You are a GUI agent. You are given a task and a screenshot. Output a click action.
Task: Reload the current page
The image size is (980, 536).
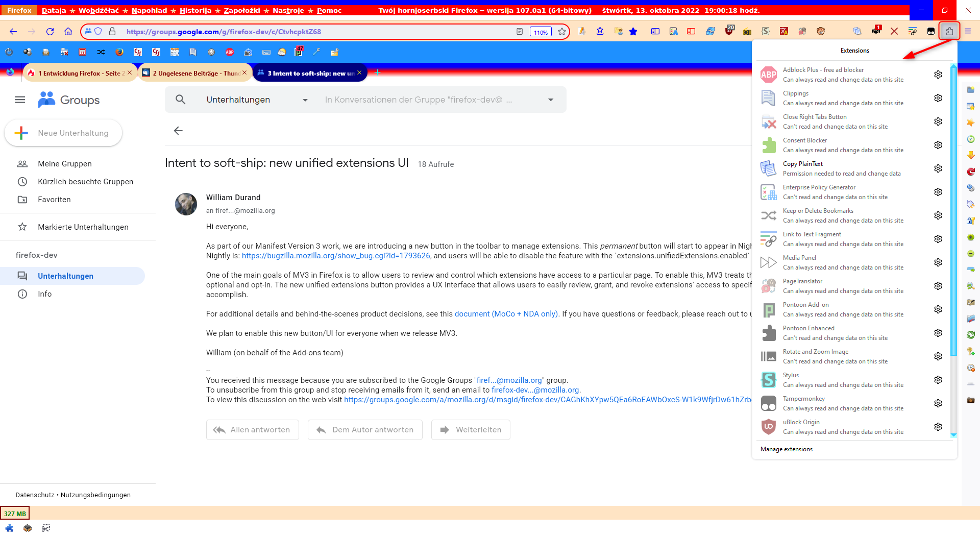tap(50, 32)
